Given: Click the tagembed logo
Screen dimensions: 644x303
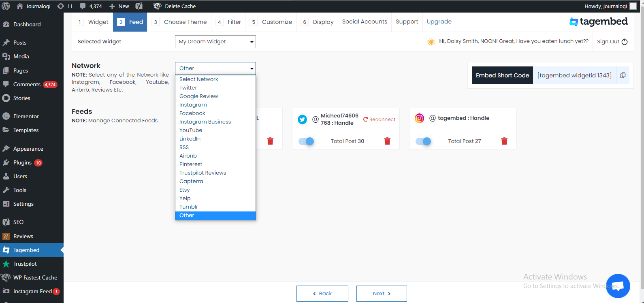Looking at the screenshot, I should coord(599,21).
